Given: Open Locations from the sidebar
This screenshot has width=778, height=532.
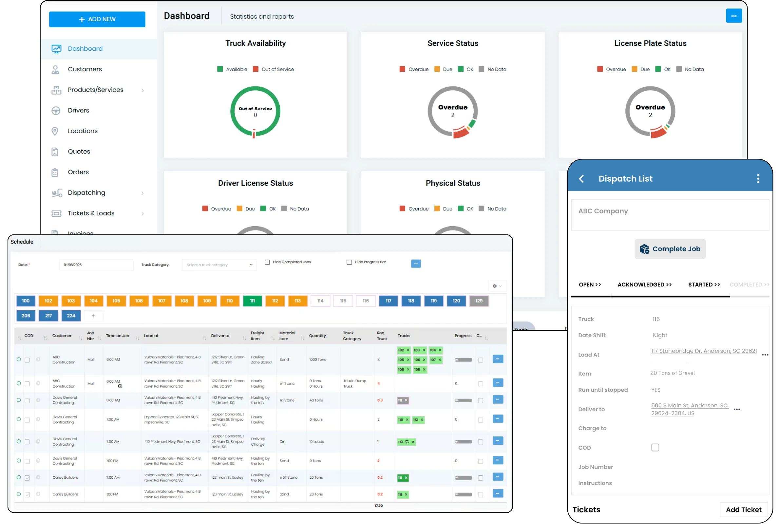Looking at the screenshot, I should tap(82, 131).
